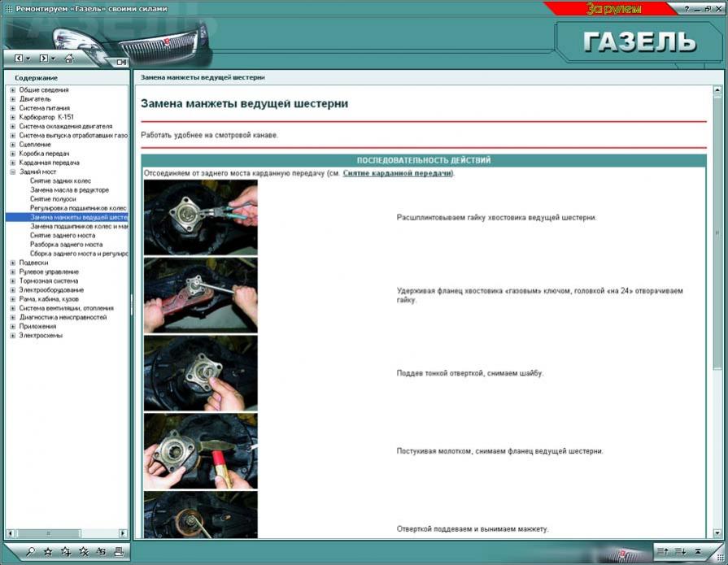728x565 pixels.
Task: Select Диагностика неисправностей in the contents
Action: [x=63, y=317]
